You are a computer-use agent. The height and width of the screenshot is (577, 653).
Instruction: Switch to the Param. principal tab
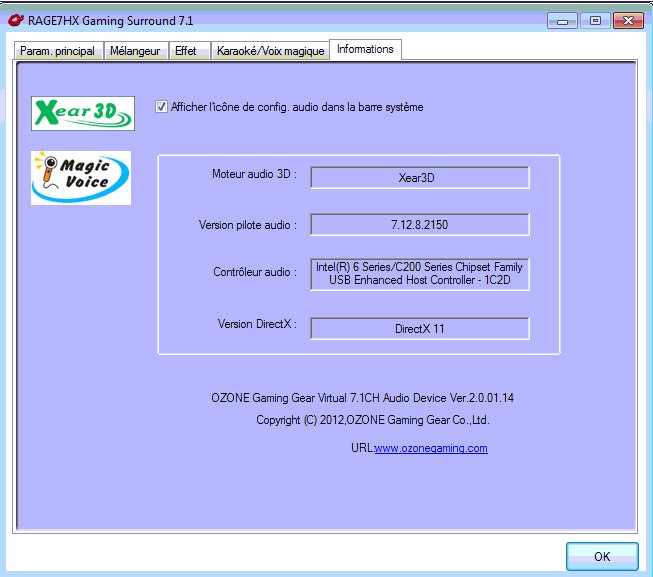point(58,51)
